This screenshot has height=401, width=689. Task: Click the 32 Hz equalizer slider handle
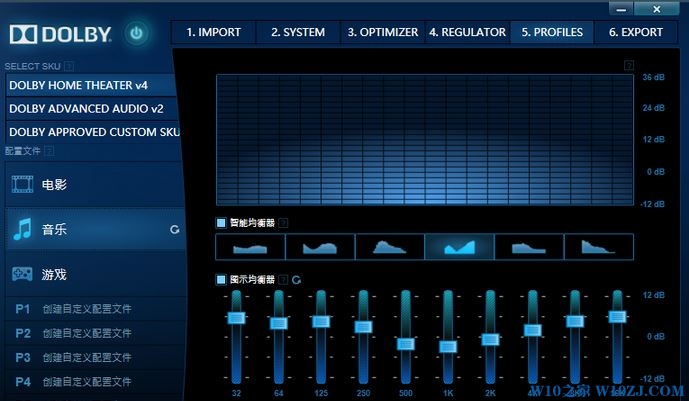(236, 318)
